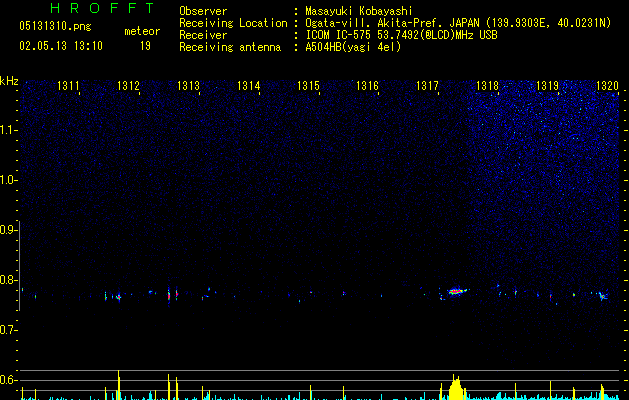Click the 1311 time marker

click(x=68, y=86)
